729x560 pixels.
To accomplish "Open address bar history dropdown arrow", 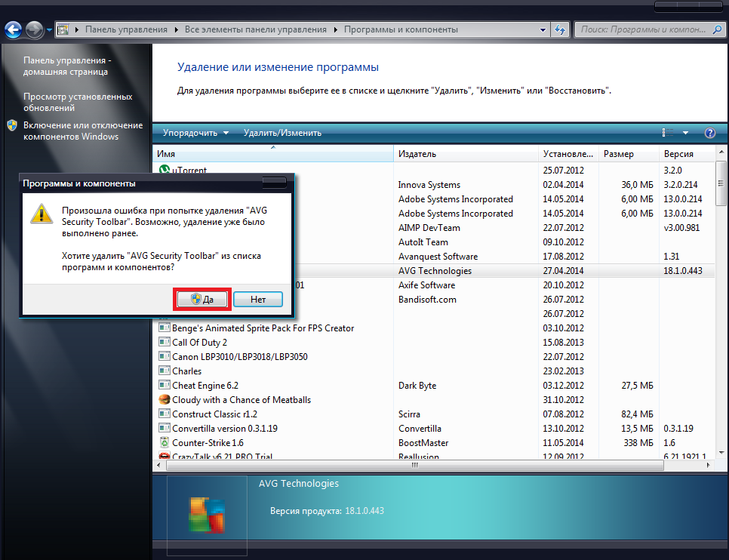I will 543,29.
